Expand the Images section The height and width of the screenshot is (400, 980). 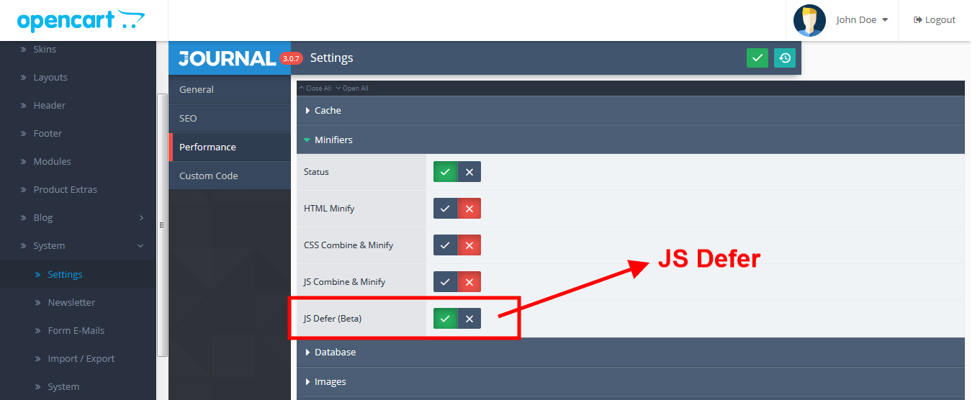[630, 381]
